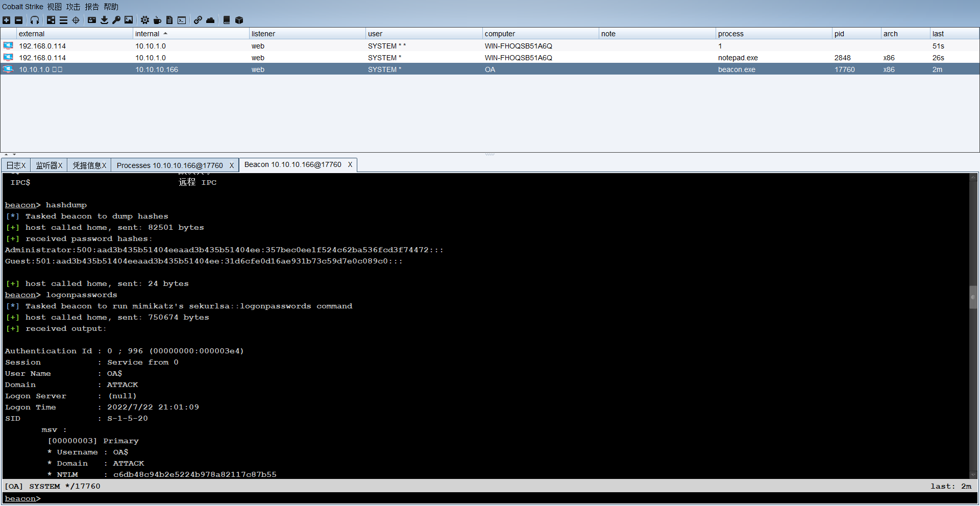This screenshot has height=506, width=980.
Task: Click the Guest hash line in console
Action: 204,261
